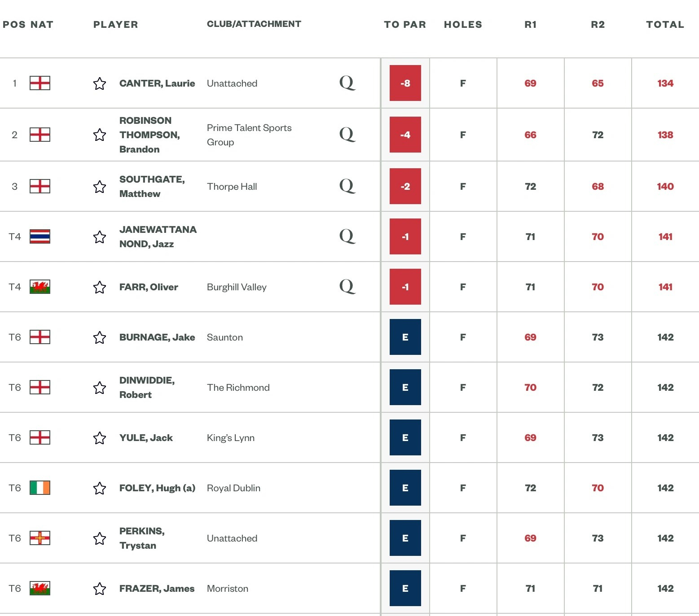
Task: Click Matthew Southgate's Q qualifier icon
Action: tap(347, 186)
